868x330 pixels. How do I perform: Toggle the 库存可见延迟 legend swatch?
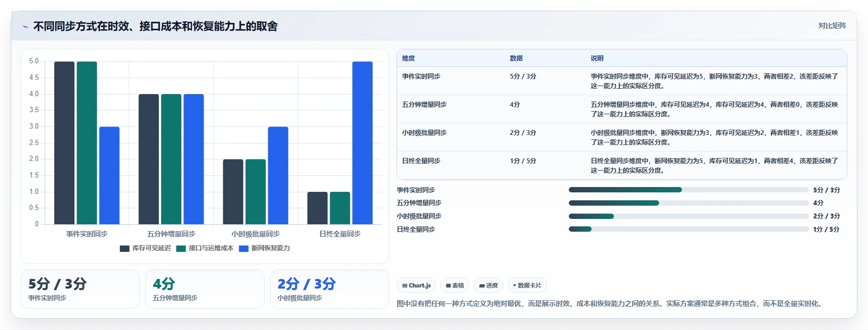point(125,248)
